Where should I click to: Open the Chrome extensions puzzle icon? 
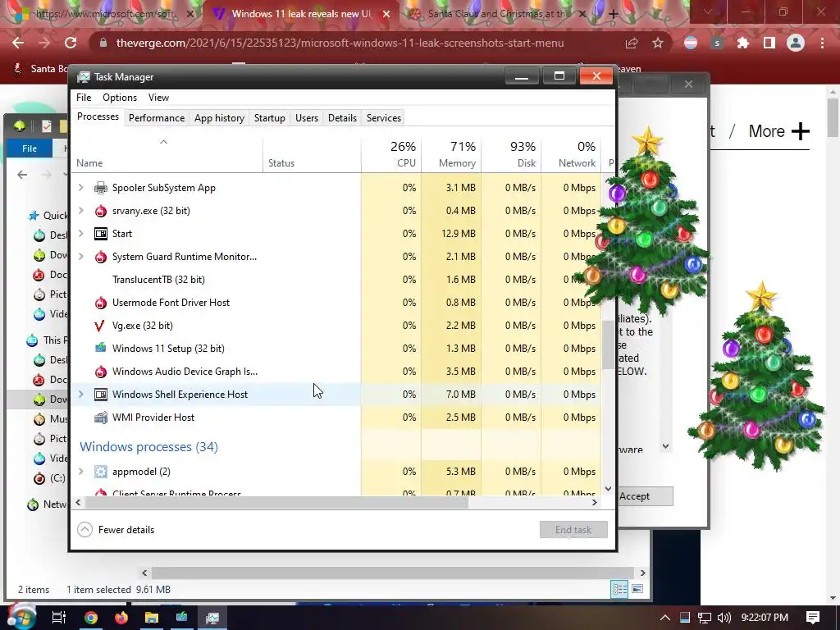[x=743, y=43]
